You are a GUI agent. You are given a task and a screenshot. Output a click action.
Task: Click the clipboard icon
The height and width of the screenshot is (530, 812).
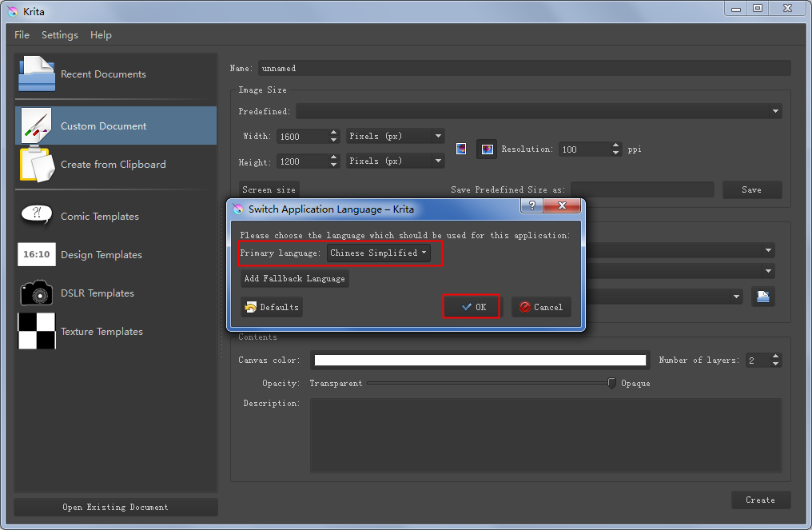click(x=37, y=164)
